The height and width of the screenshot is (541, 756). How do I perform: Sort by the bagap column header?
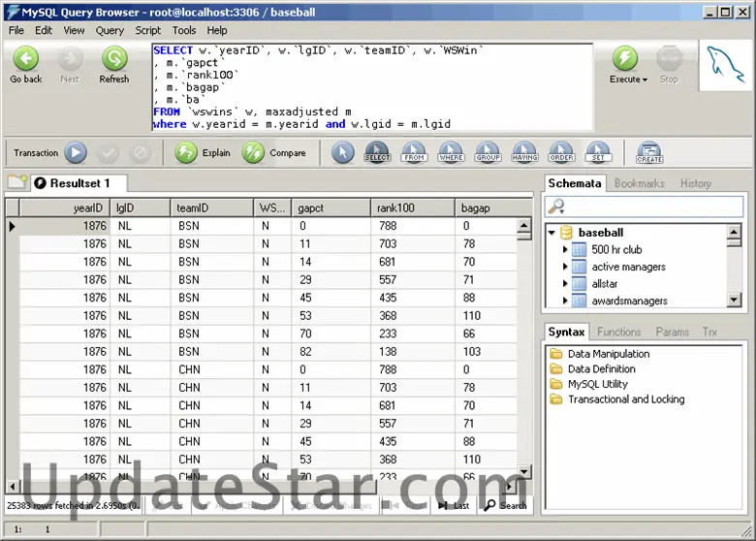pyautogui.click(x=493, y=207)
